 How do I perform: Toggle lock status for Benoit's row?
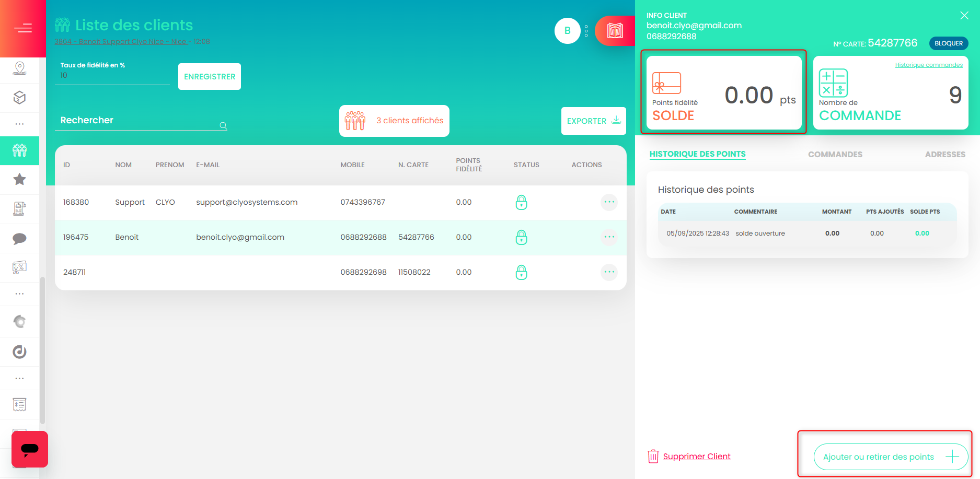coord(521,237)
